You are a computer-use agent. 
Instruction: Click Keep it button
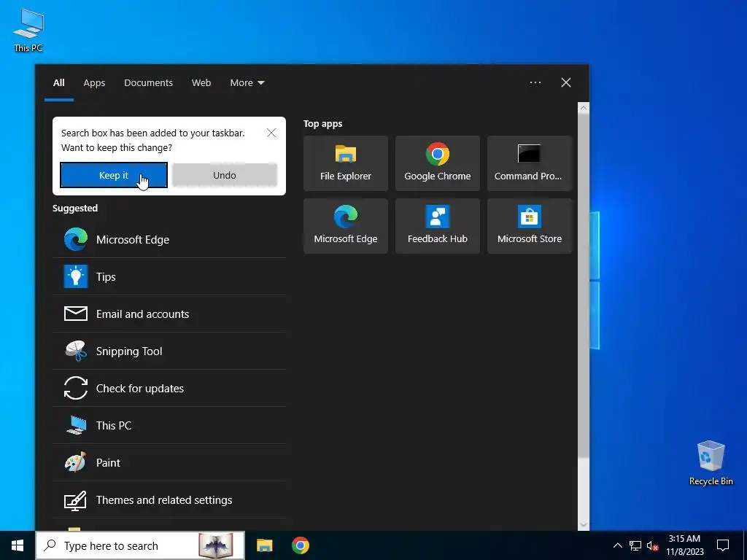(x=113, y=175)
